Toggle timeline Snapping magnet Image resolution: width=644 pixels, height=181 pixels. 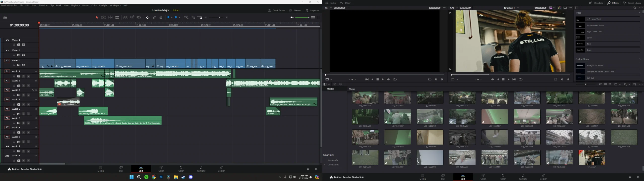148,17
